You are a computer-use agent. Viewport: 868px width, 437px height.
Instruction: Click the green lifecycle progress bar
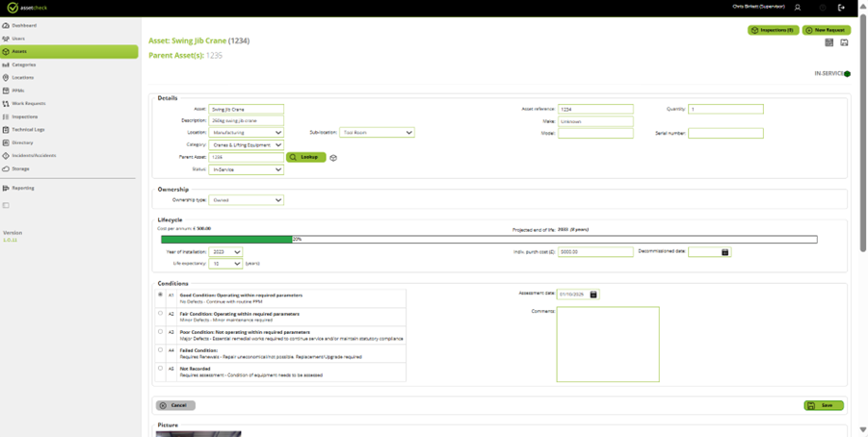(226, 239)
